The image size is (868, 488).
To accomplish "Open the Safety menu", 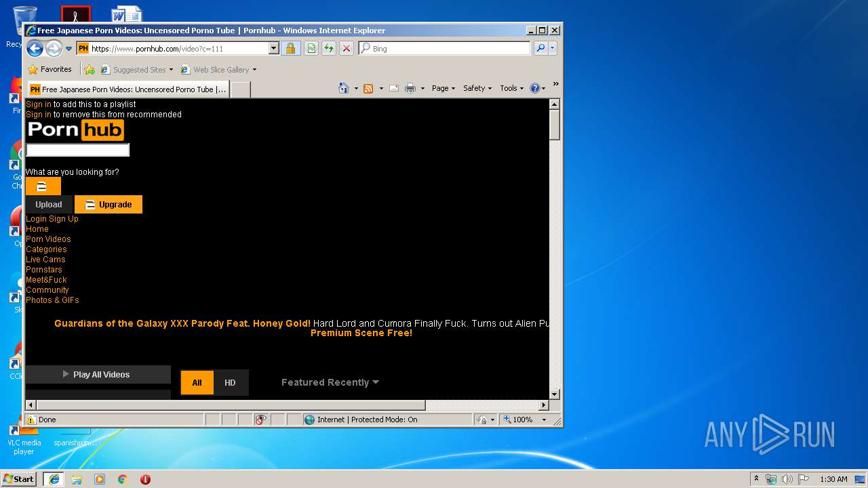I will (477, 88).
